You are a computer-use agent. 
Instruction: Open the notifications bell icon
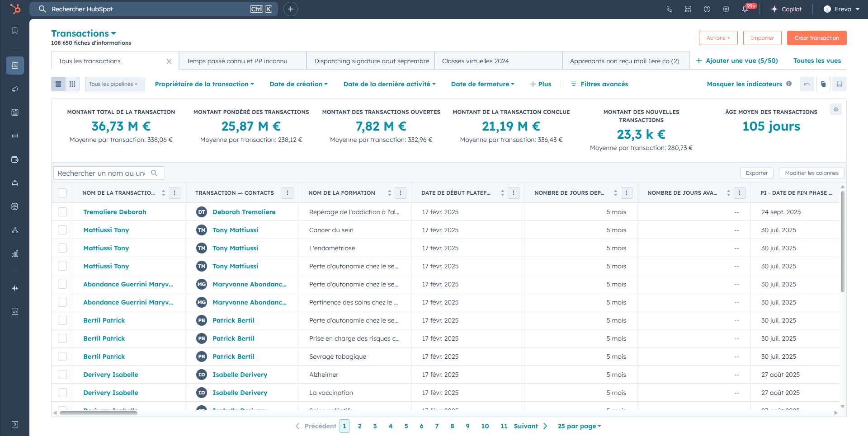(745, 9)
